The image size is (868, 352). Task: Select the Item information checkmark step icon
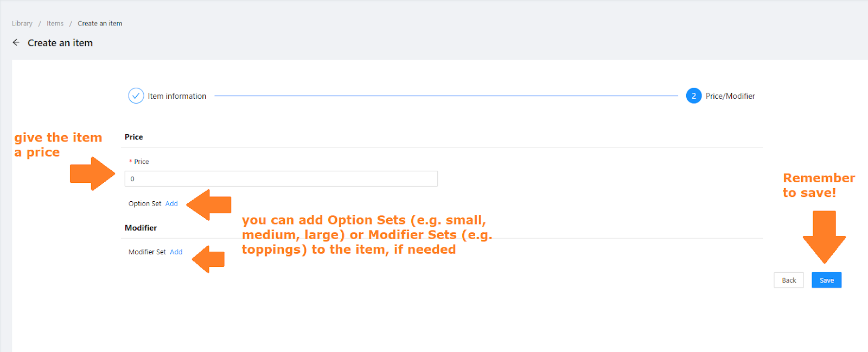(136, 95)
